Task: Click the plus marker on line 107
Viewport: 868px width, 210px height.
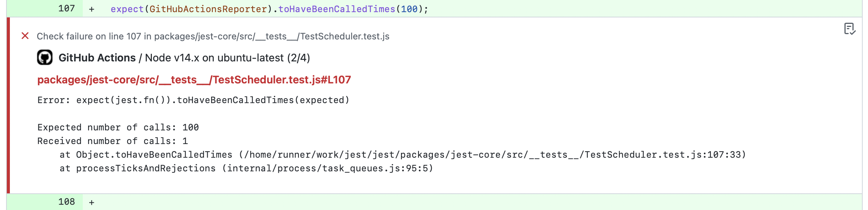Action: point(92,9)
